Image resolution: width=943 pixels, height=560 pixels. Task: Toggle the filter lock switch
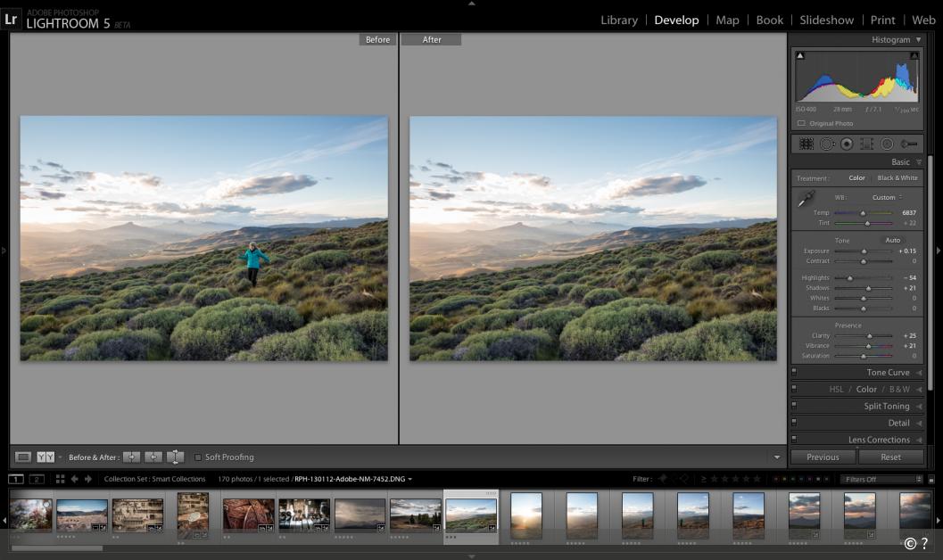click(931, 480)
